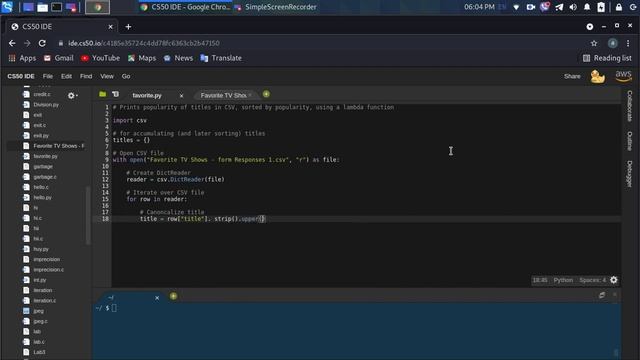Screen dimensions: 640x360
Task: Open Lab3 in the file tree
Action: click(39, 352)
